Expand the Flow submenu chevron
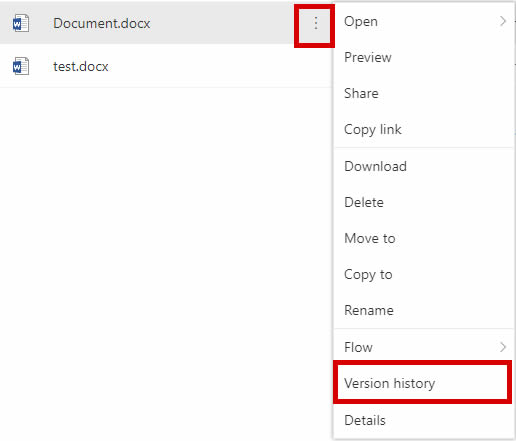Screen dimensions: 516x441 (x=503, y=347)
